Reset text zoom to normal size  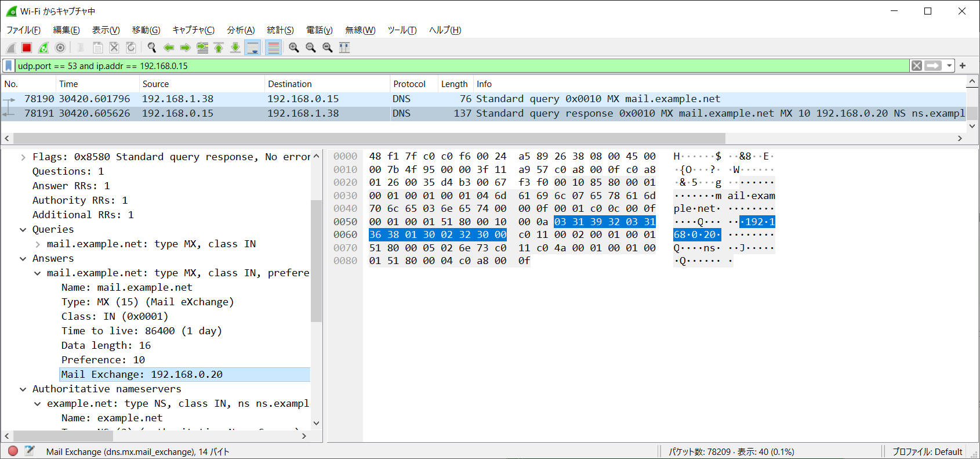(x=328, y=48)
